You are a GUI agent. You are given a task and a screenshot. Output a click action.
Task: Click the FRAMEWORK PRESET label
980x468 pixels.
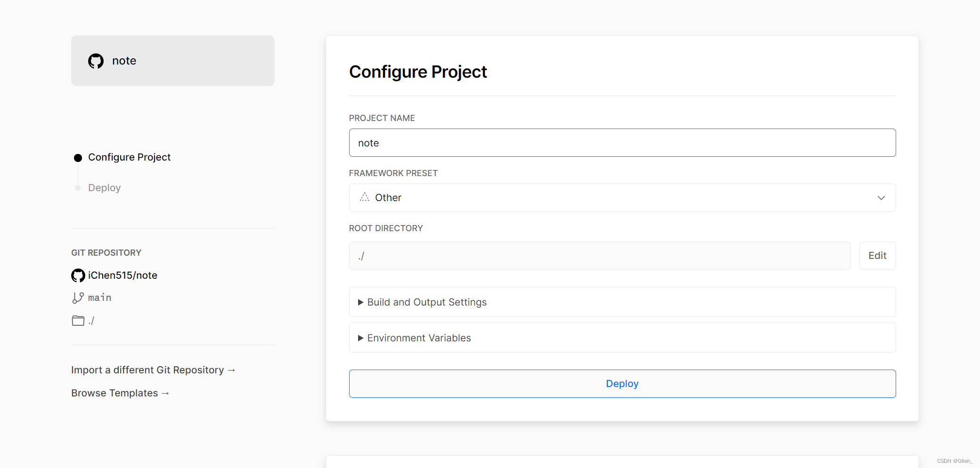point(393,173)
